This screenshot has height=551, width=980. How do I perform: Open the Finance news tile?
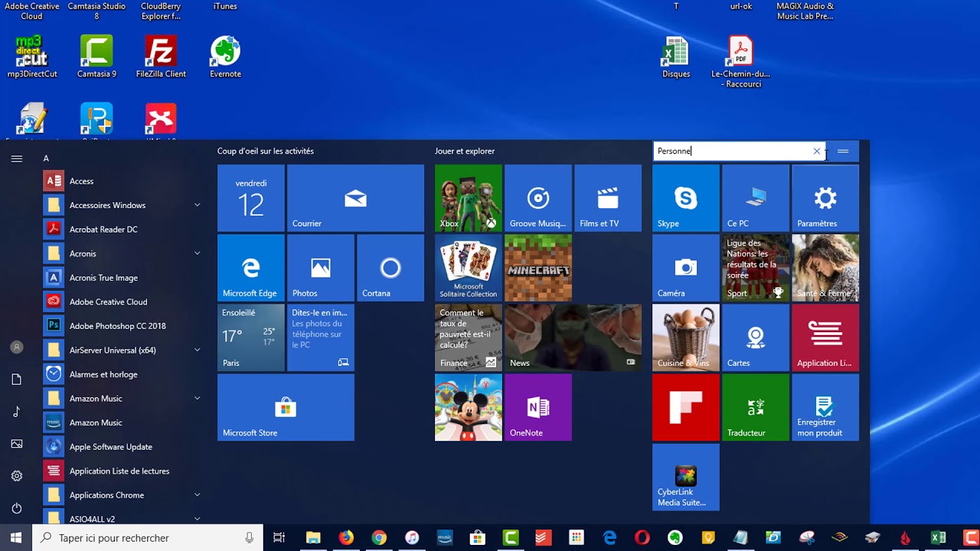[x=468, y=337]
